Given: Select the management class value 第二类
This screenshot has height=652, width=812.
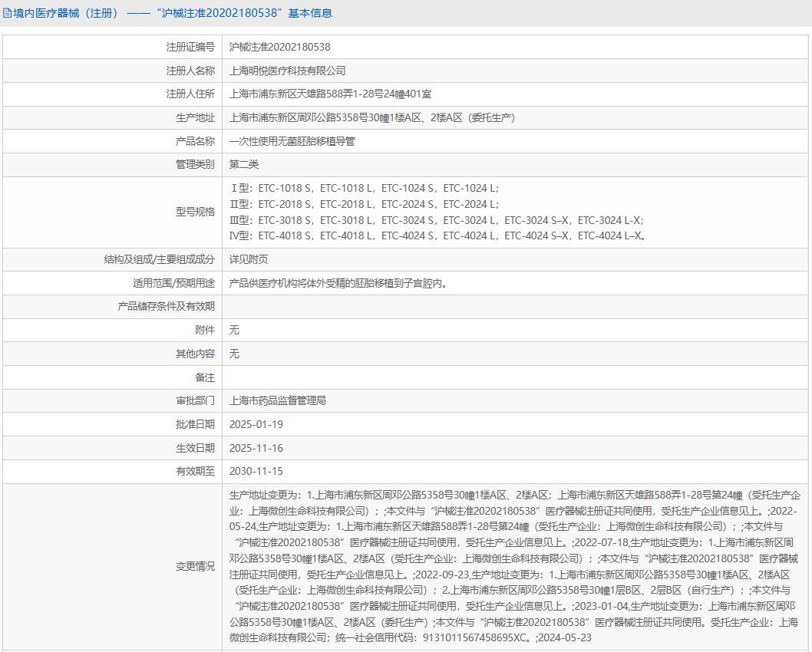Looking at the screenshot, I should point(244,165).
